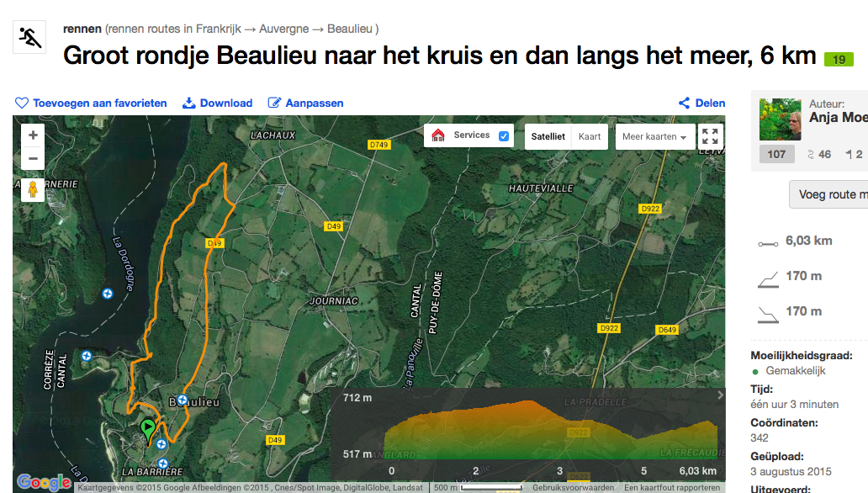The image size is (868, 493).
Task: Open the Auvergne breadcrumb link
Action: click(283, 29)
